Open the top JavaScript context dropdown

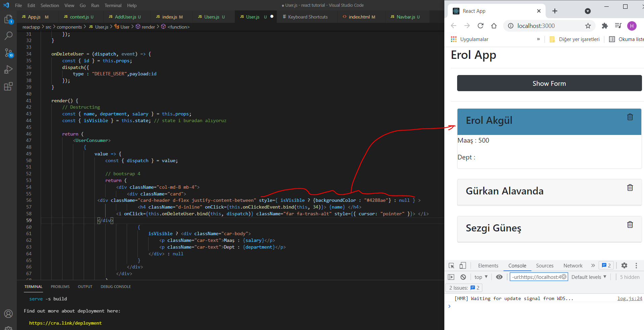pyautogui.click(x=481, y=277)
